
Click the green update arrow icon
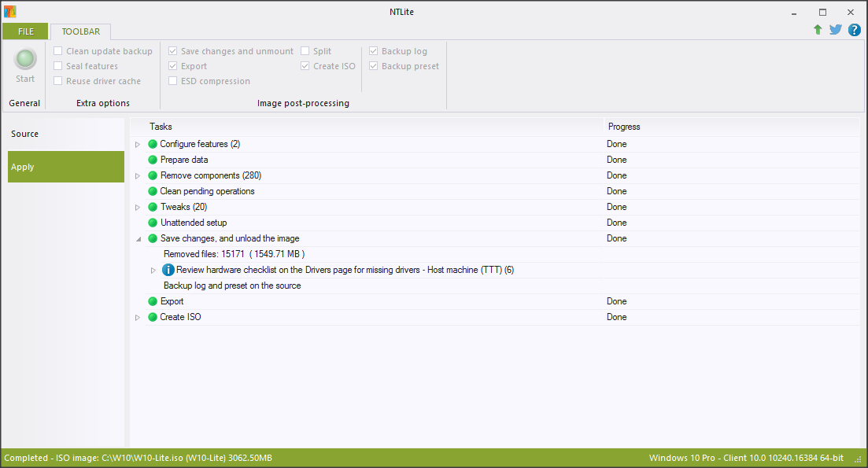point(818,30)
